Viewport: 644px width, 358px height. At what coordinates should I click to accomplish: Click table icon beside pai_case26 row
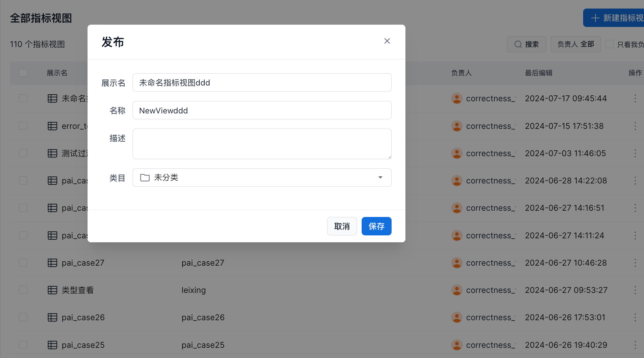point(52,317)
